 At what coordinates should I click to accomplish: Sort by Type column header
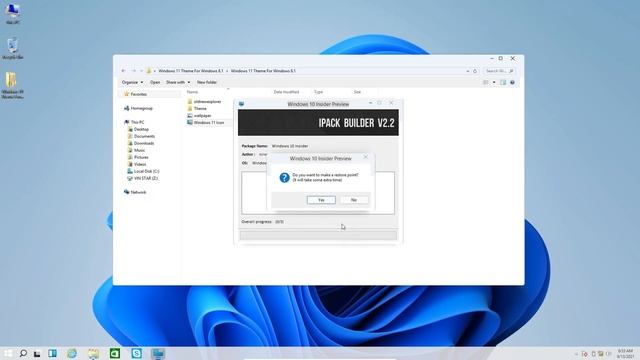(318, 92)
